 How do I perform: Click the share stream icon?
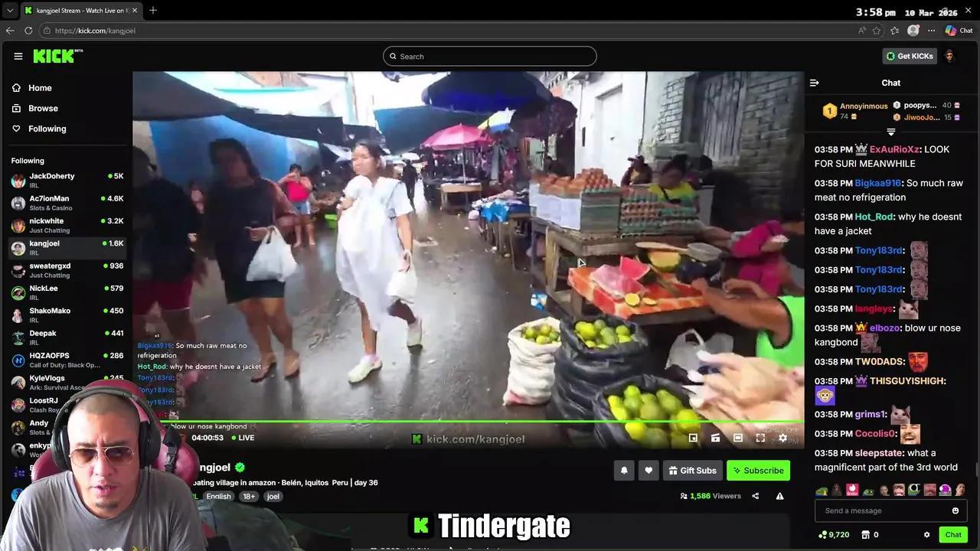pos(755,496)
